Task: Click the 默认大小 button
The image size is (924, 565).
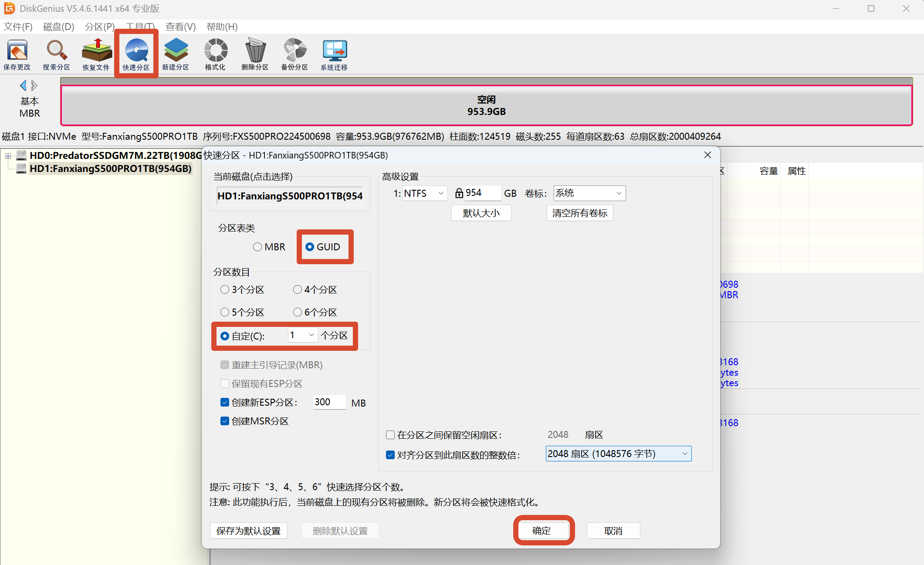Action: point(481,213)
